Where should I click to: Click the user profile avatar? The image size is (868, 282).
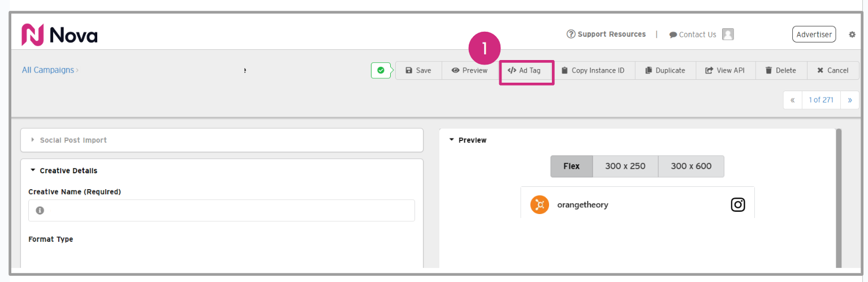pyautogui.click(x=728, y=35)
